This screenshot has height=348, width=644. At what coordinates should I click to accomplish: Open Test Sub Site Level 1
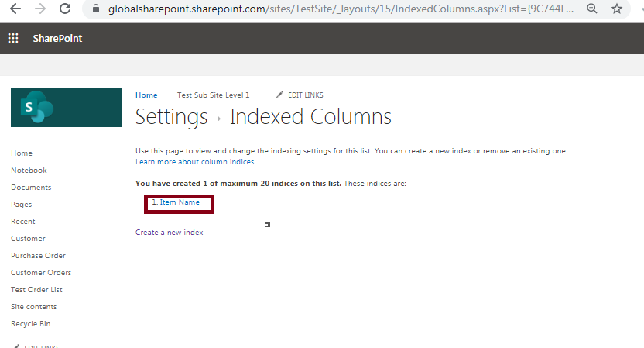[x=213, y=95]
